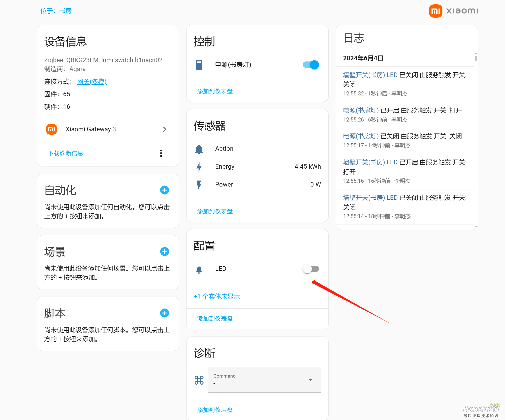Viewport: 505px width, 420px height.
Task: Click the Xiaomi logo at top right
Action: pos(453,11)
